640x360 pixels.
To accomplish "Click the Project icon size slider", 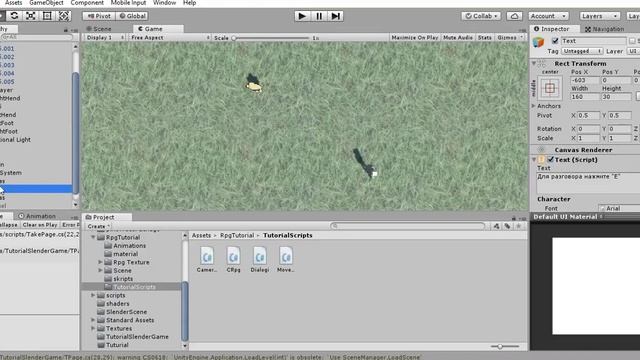I will 504,347.
